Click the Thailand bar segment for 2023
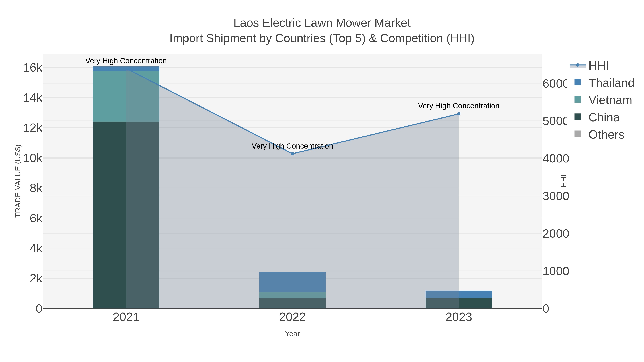This screenshot has width=644, height=362. click(x=459, y=294)
